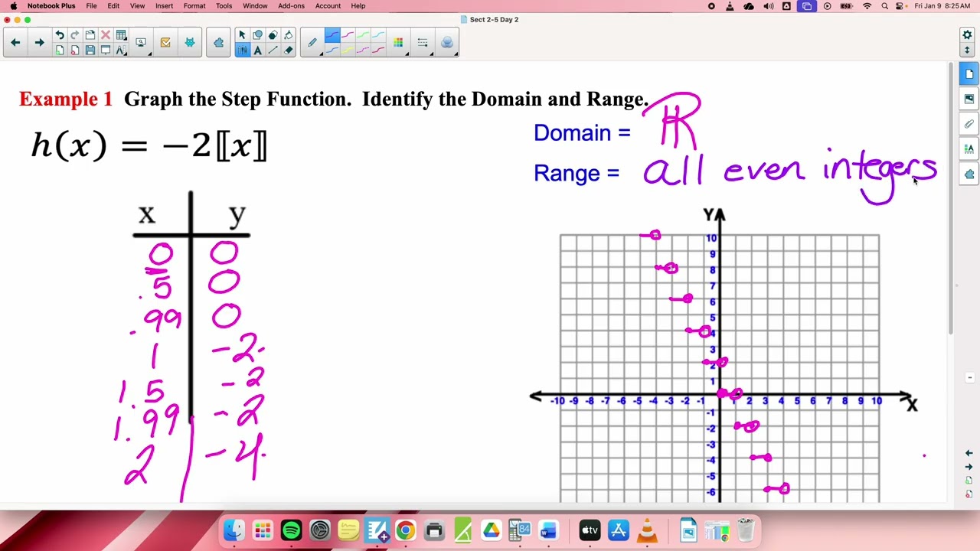This screenshot has width=980, height=551.
Task: Open the Add-ons menu
Action: [x=291, y=6]
